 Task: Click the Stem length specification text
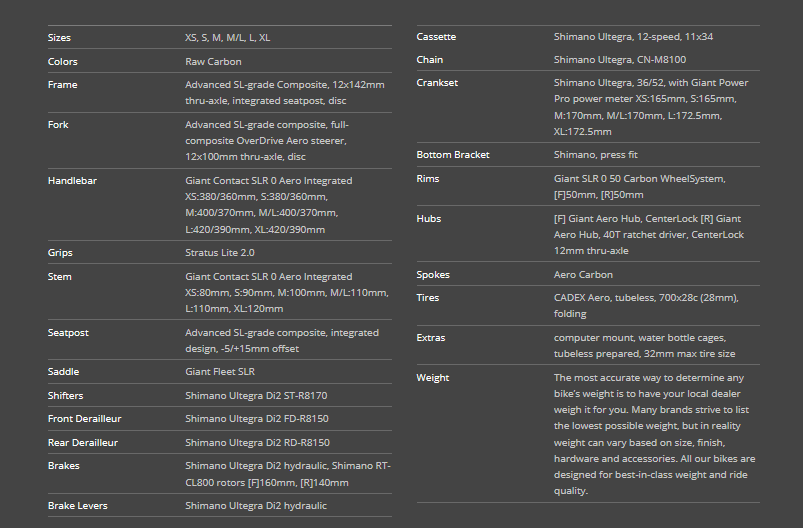(x=287, y=292)
